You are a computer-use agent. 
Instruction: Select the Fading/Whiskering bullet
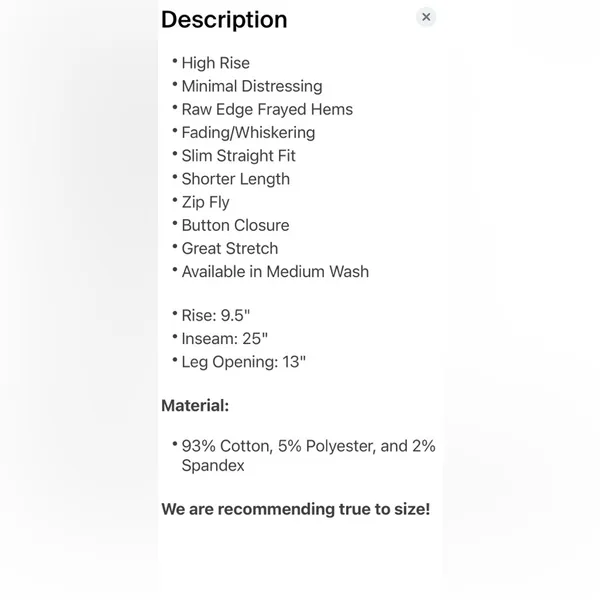(x=248, y=133)
